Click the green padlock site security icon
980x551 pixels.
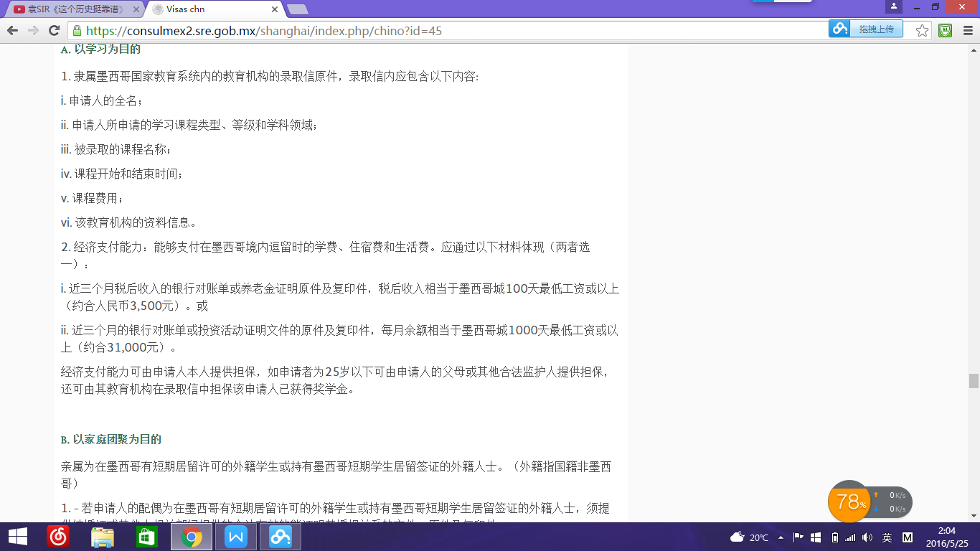click(x=77, y=31)
